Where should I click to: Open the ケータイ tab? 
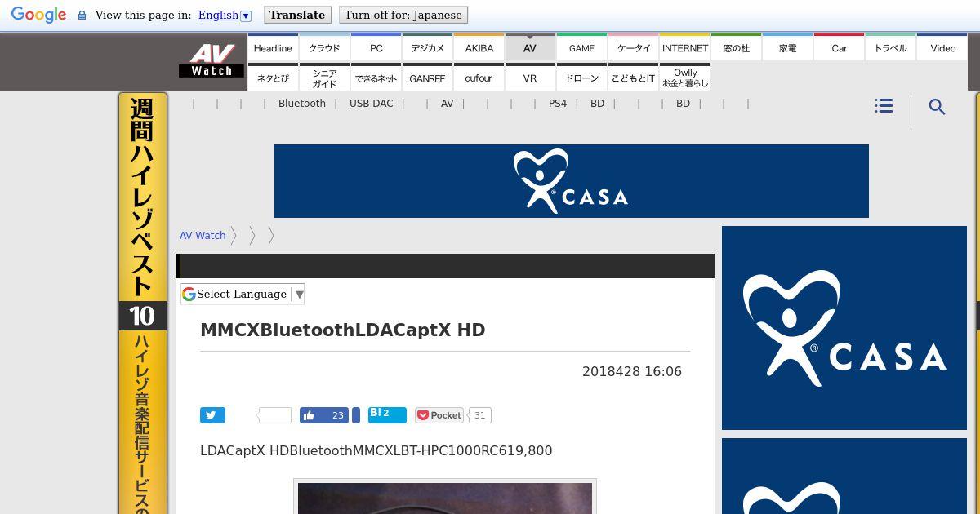point(634,47)
